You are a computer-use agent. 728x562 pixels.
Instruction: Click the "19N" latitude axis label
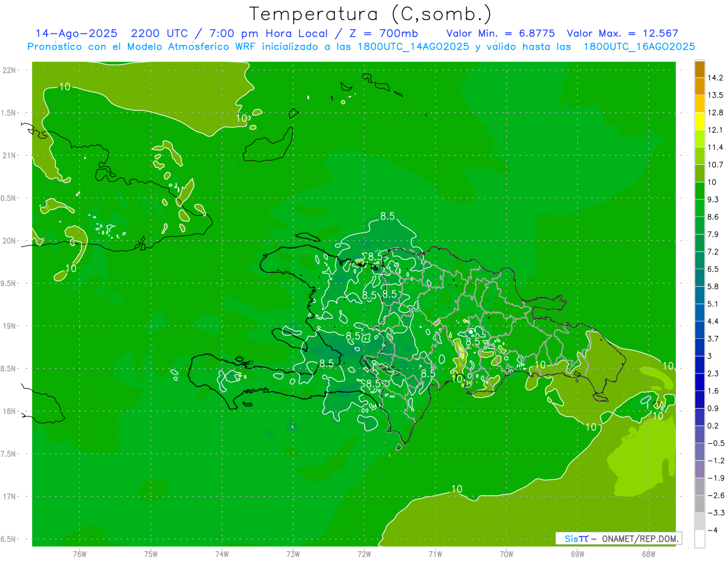10,326
